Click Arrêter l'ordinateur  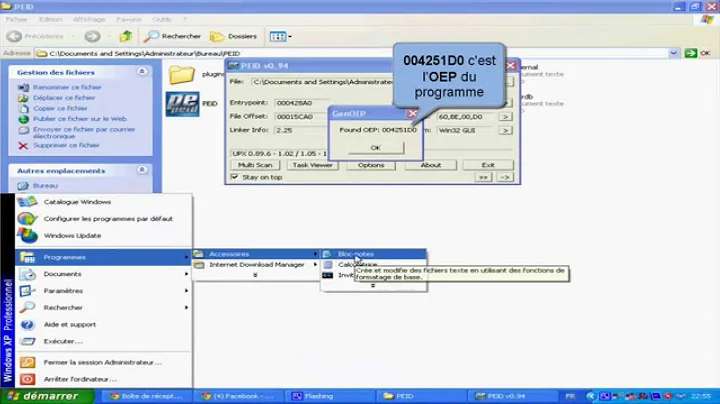coord(104,379)
